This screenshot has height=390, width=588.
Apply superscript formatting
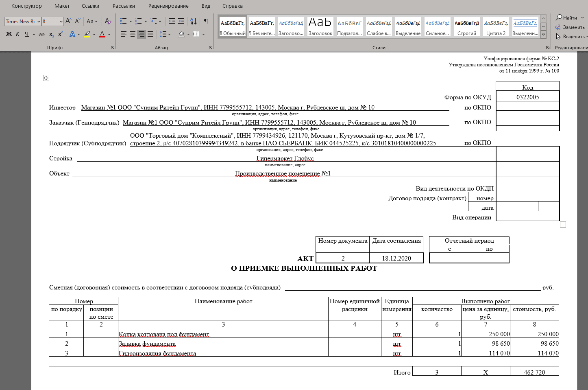pyautogui.click(x=60, y=34)
